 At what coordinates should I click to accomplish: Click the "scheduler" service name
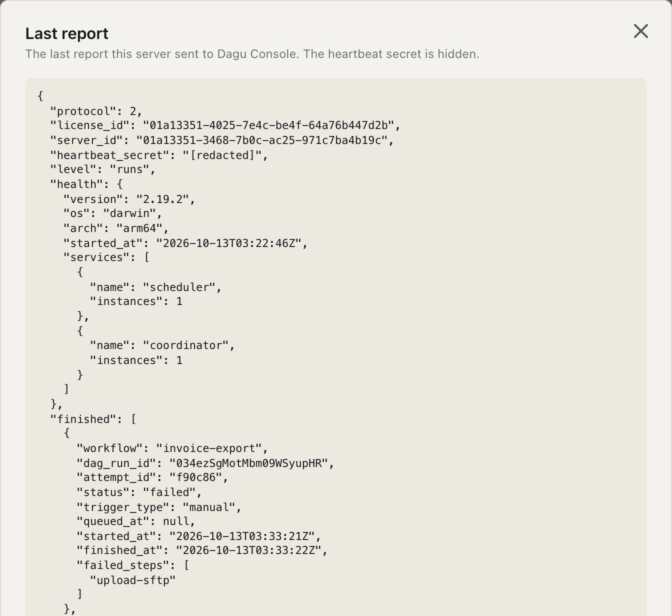pyautogui.click(x=179, y=287)
